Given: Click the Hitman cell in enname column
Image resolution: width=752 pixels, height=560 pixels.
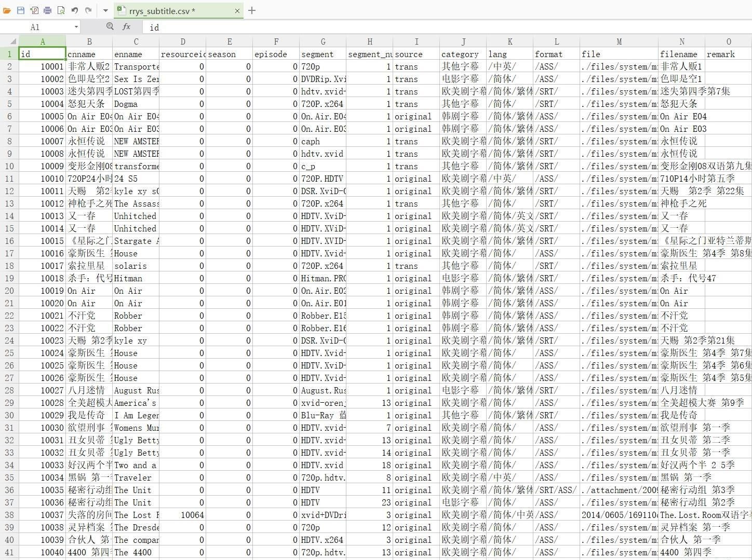Looking at the screenshot, I should [136, 278].
